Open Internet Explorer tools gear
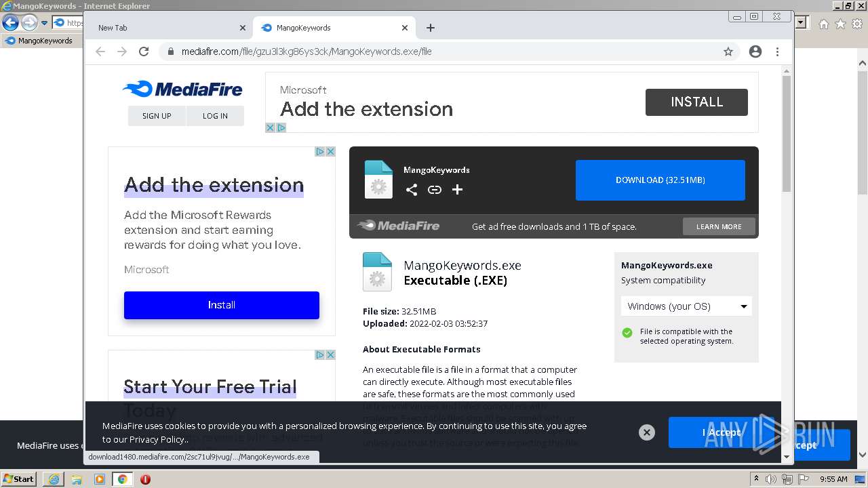This screenshot has width=868, height=488. (857, 24)
